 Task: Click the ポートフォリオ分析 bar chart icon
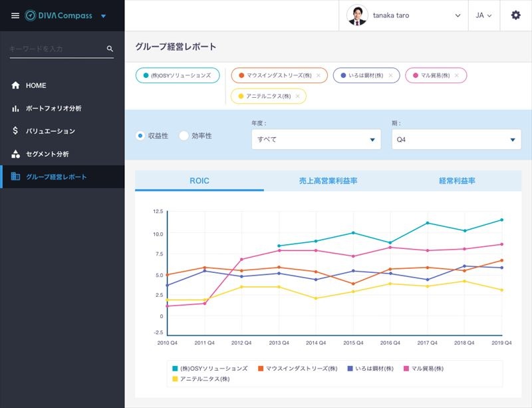(x=15, y=108)
